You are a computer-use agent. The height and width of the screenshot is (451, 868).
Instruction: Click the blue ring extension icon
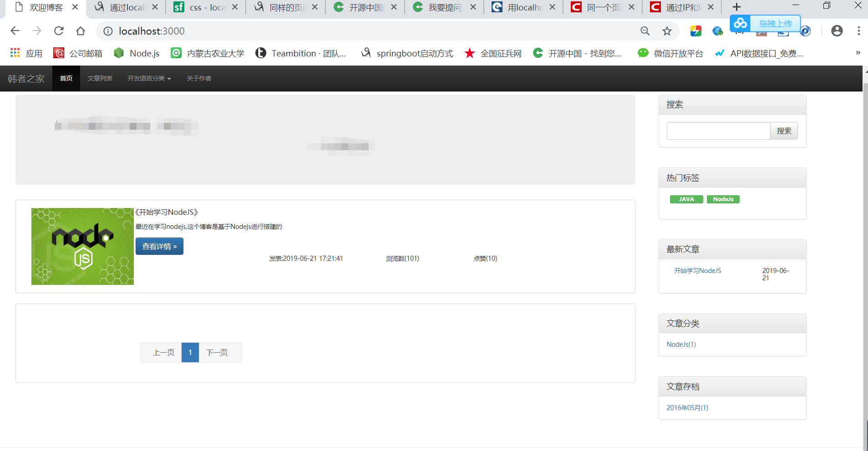806,31
